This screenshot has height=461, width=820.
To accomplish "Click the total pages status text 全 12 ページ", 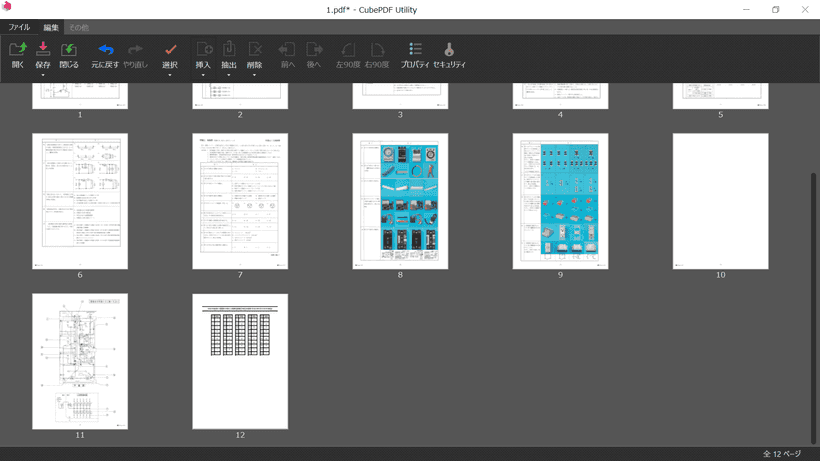I will click(782, 454).
